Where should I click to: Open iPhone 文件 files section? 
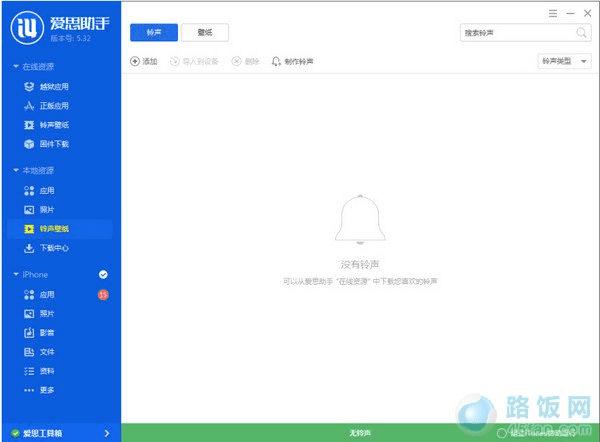(39, 352)
